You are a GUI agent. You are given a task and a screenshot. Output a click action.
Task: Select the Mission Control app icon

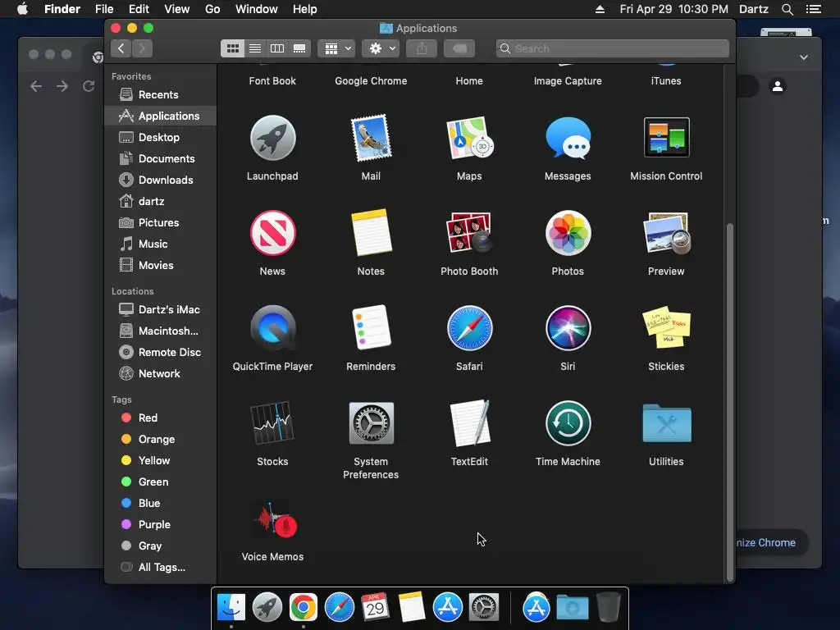[666, 137]
